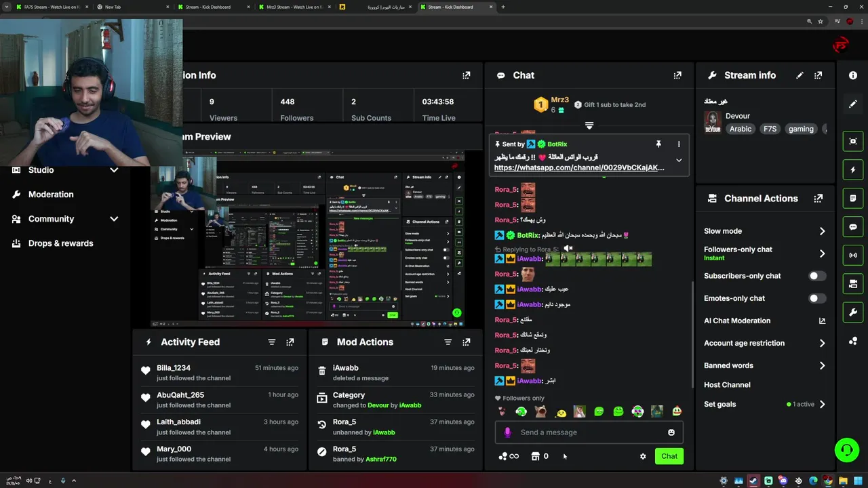Viewport: 868px width, 488px height.
Task: Open AI Chat Moderation external link
Action: point(822,321)
